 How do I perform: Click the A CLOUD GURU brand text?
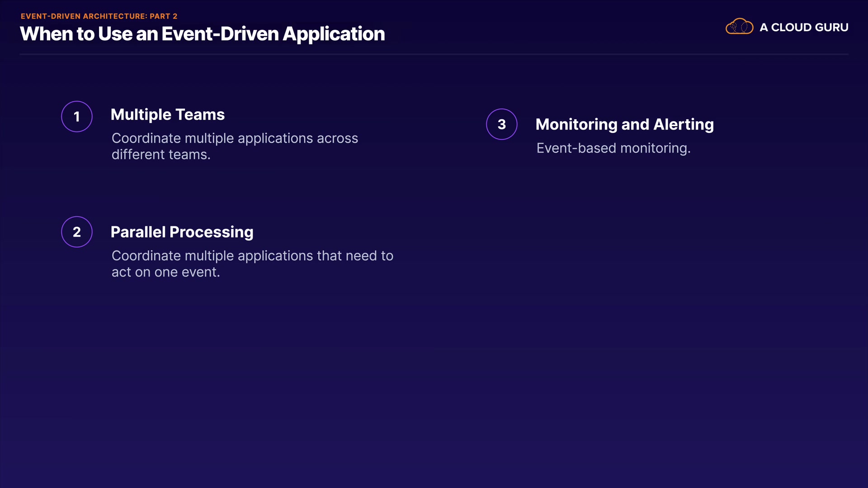point(803,28)
